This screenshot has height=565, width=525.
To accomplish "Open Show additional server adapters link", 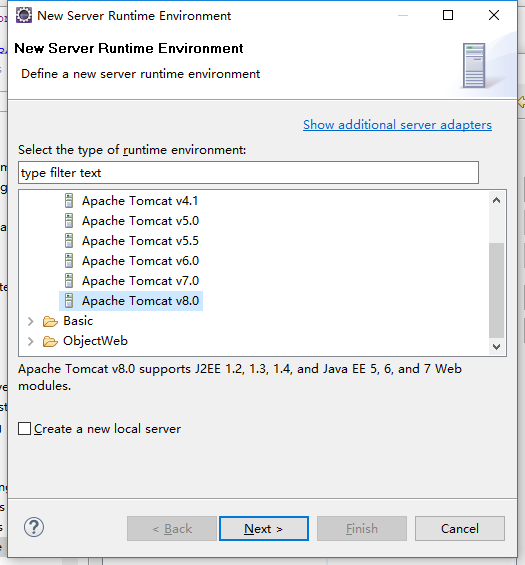I will (397, 125).
